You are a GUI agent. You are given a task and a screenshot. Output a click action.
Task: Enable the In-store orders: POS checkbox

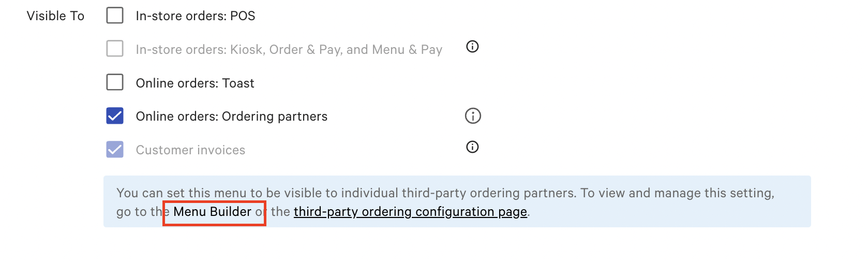click(x=115, y=16)
